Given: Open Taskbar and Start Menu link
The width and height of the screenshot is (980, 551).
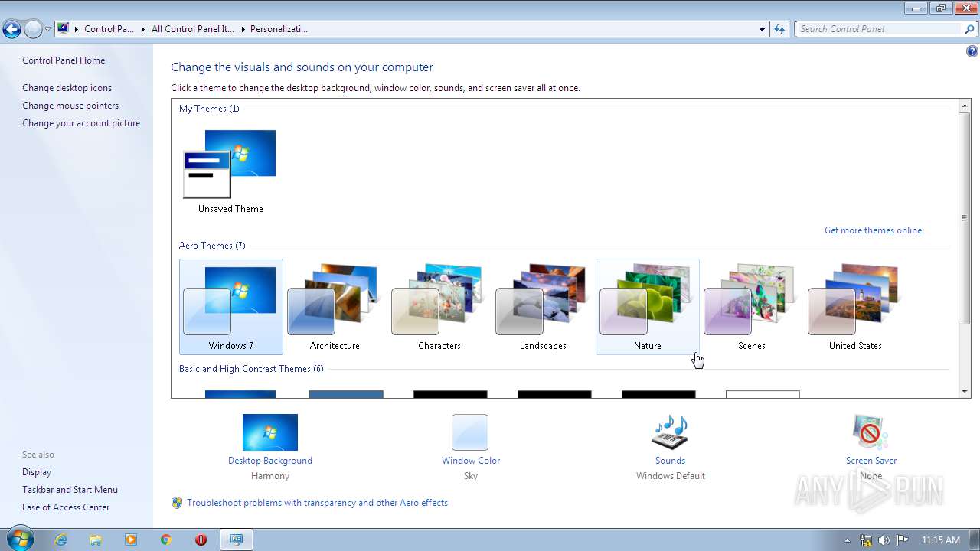Looking at the screenshot, I should (x=70, y=490).
